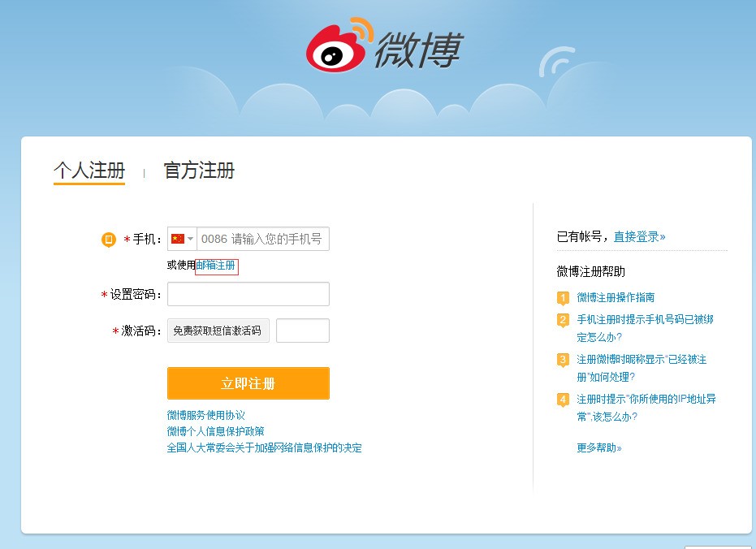Viewport: 756px width, 549px height.
Task: Click the 直接登录» link
Action: [x=639, y=236]
